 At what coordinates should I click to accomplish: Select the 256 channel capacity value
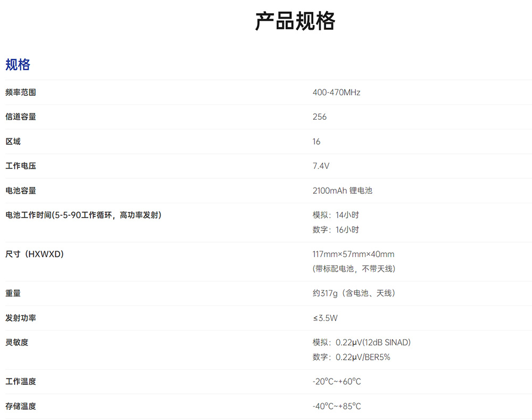tap(320, 117)
